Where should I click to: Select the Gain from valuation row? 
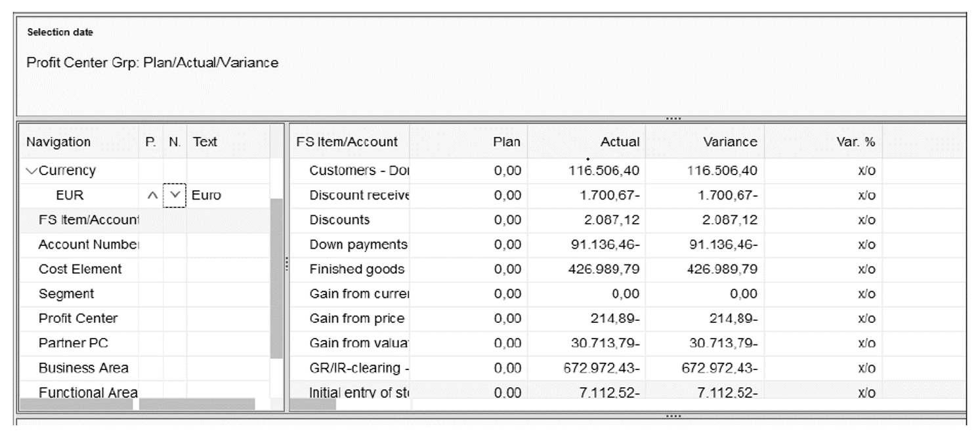359,343
